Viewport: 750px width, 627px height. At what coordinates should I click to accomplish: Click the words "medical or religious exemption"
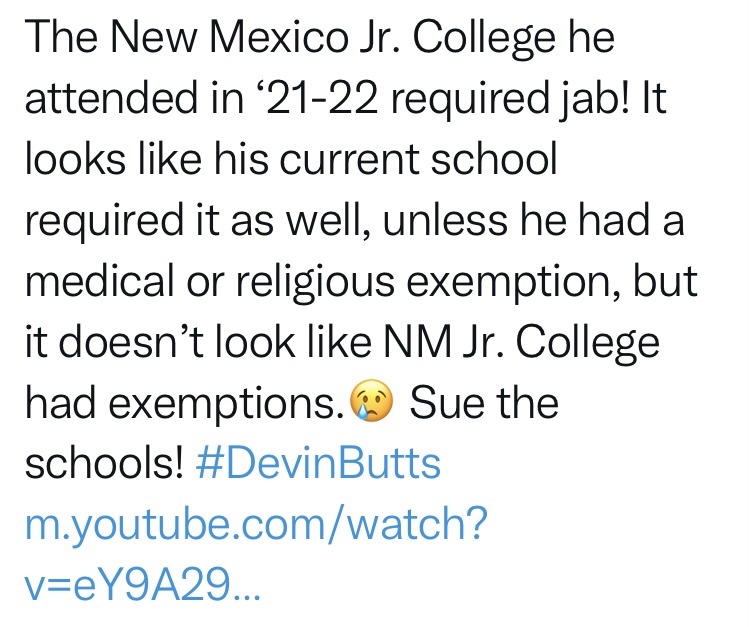(x=318, y=282)
